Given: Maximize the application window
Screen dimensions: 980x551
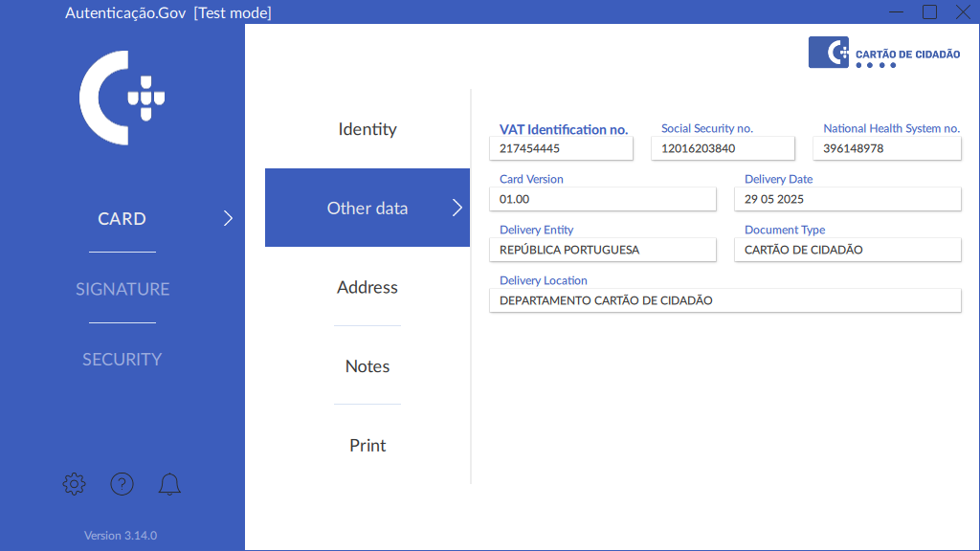Looking at the screenshot, I should point(929,11).
